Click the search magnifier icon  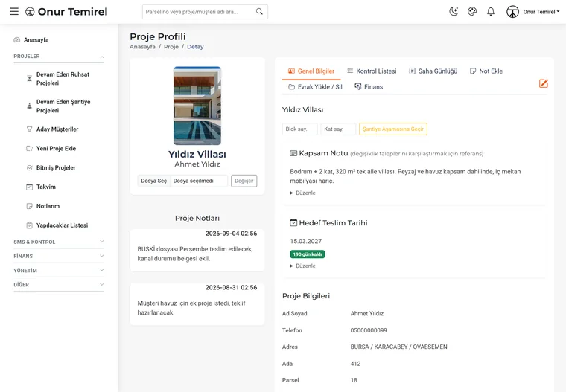(x=259, y=12)
